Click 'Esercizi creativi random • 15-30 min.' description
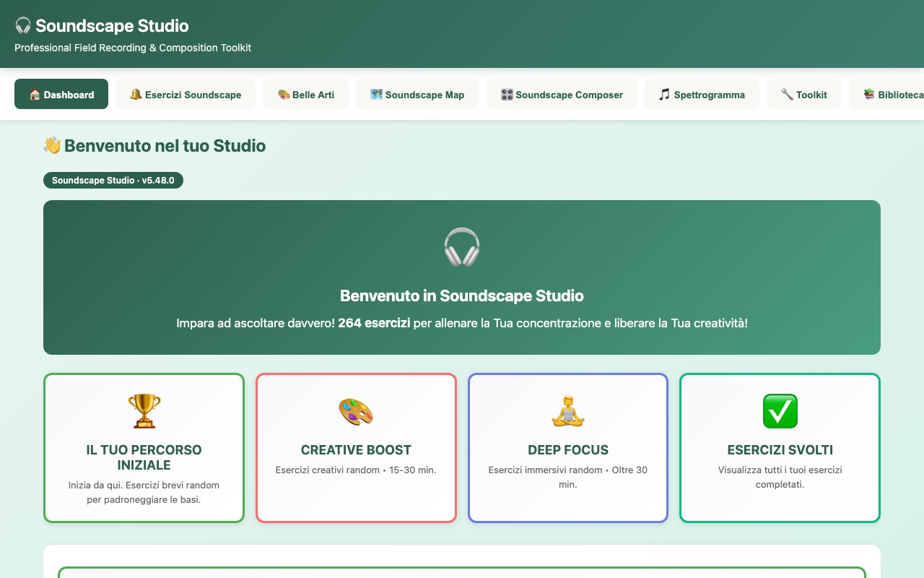Screen dimensions: 924x578 (x=356, y=470)
